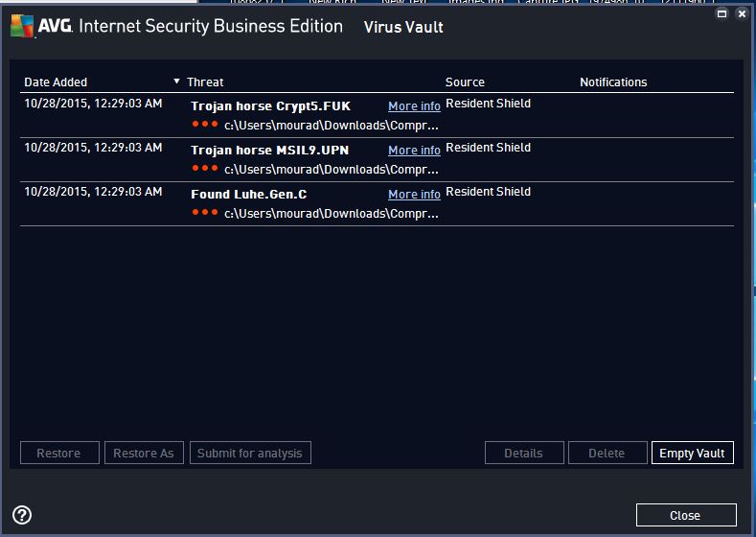Click the Restore As button
The height and width of the screenshot is (537, 756).
144,453
